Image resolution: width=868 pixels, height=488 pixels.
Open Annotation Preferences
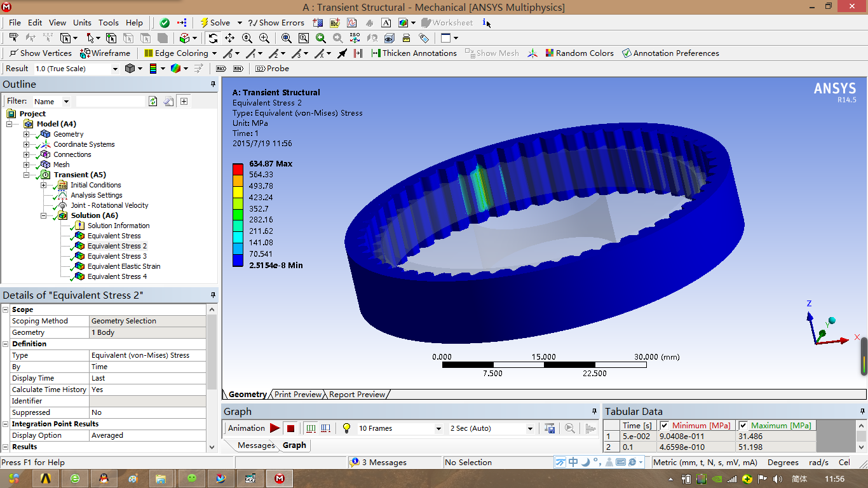(670, 53)
